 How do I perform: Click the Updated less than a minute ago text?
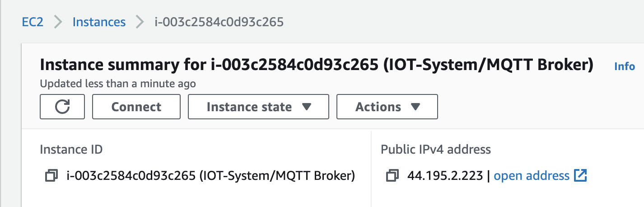point(117,84)
